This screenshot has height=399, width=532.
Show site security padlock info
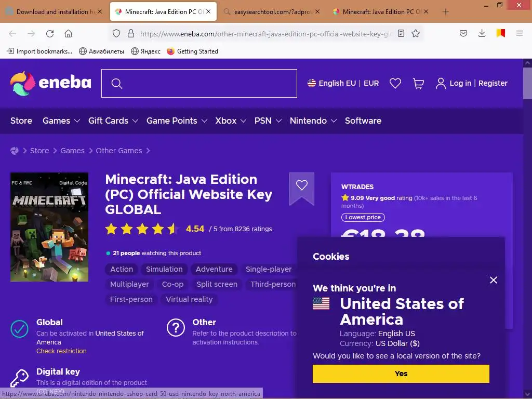click(130, 34)
